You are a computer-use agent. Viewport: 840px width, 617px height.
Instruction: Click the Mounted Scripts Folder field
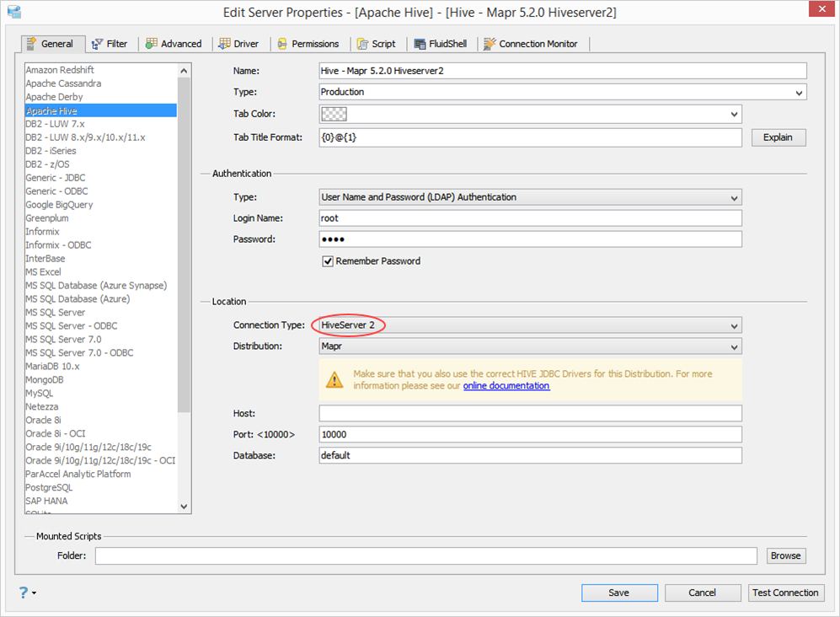click(x=425, y=555)
